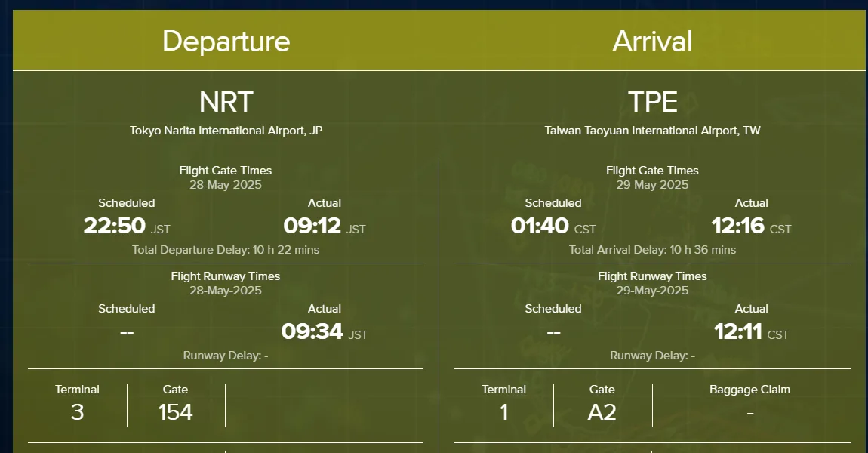The height and width of the screenshot is (453, 868).
Task: Click actual runway departure time 09:34
Action: tap(312, 331)
